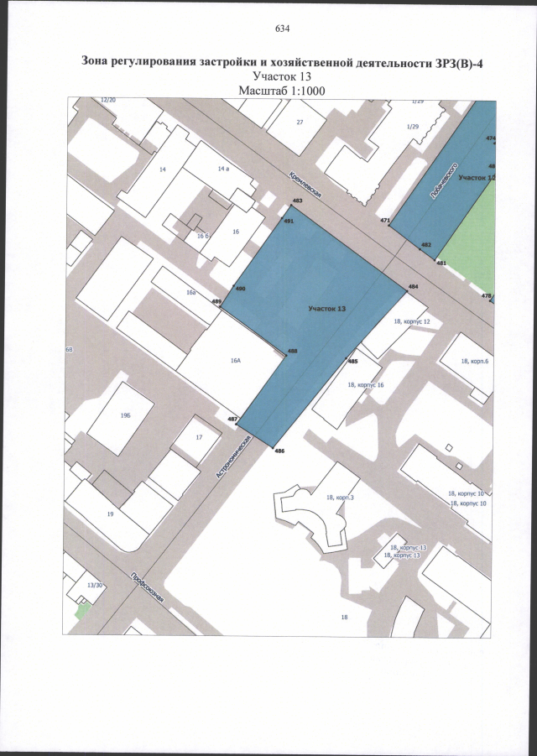This screenshot has height=756, width=537.
Task: Click the Участок 13 label in the blue zone
Action: tap(327, 309)
